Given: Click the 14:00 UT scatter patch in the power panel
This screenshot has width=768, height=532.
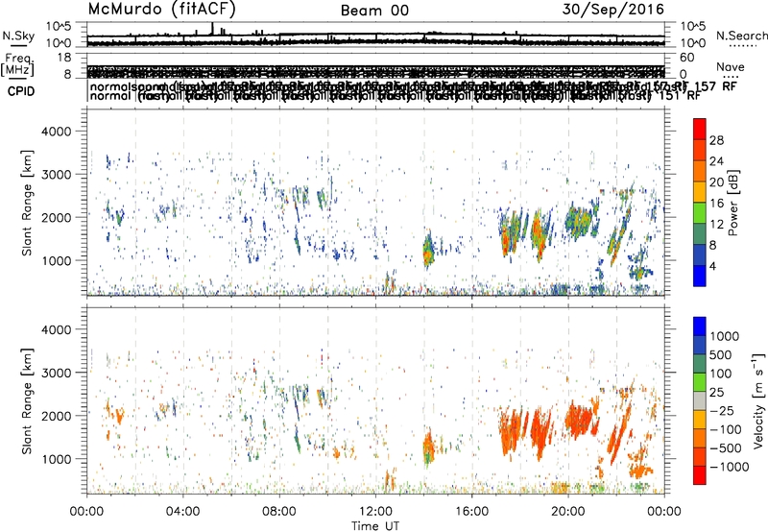Looking at the screenshot, I should point(428,250).
